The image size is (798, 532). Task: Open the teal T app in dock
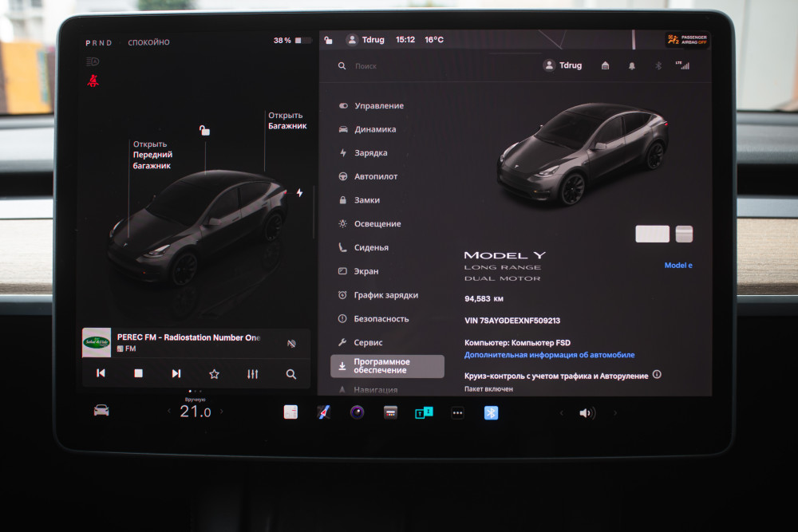[x=424, y=412]
